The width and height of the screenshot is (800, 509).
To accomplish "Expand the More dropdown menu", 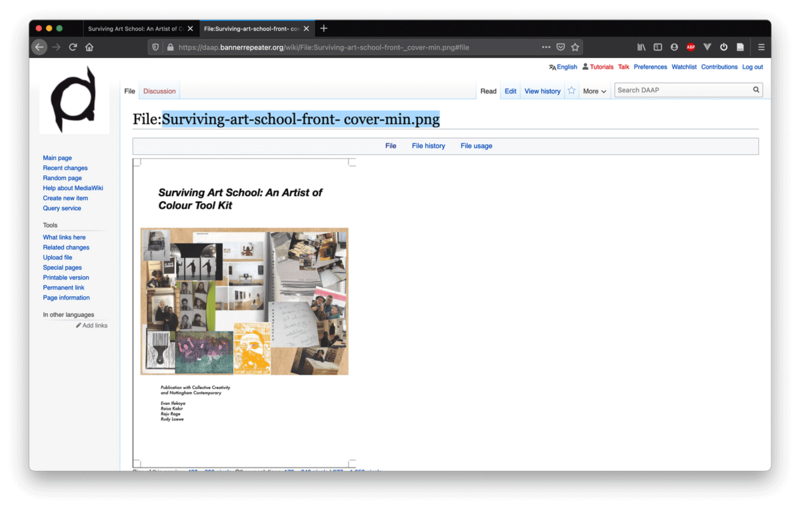I will point(595,91).
